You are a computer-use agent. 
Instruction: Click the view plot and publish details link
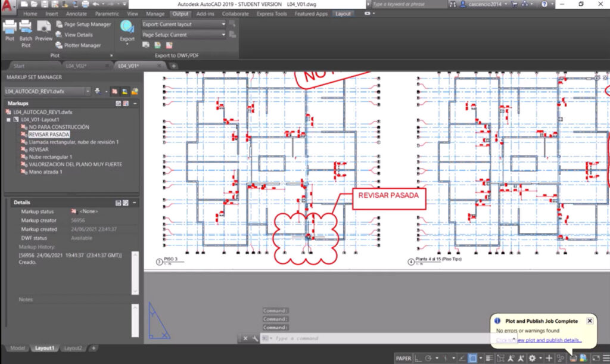click(x=548, y=340)
